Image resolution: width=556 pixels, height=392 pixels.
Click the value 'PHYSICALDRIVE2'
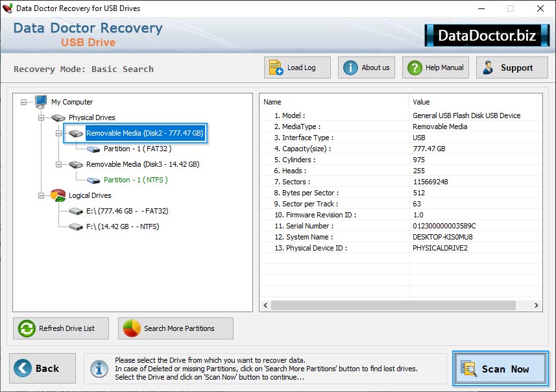[440, 248]
